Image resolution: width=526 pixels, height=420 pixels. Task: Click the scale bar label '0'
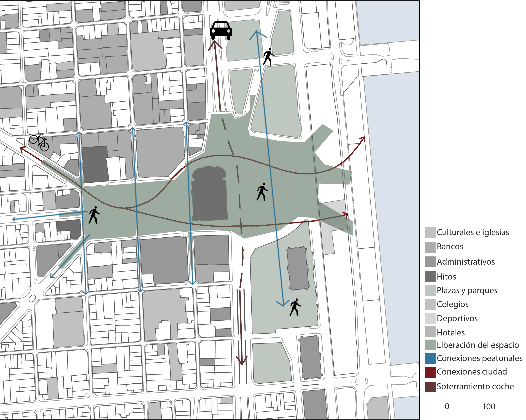coord(447,407)
